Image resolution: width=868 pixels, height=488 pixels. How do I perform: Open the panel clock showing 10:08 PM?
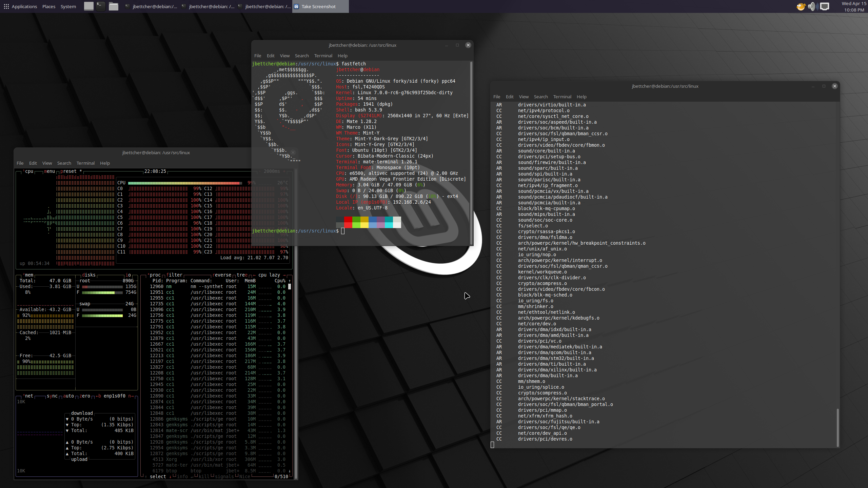[854, 6]
